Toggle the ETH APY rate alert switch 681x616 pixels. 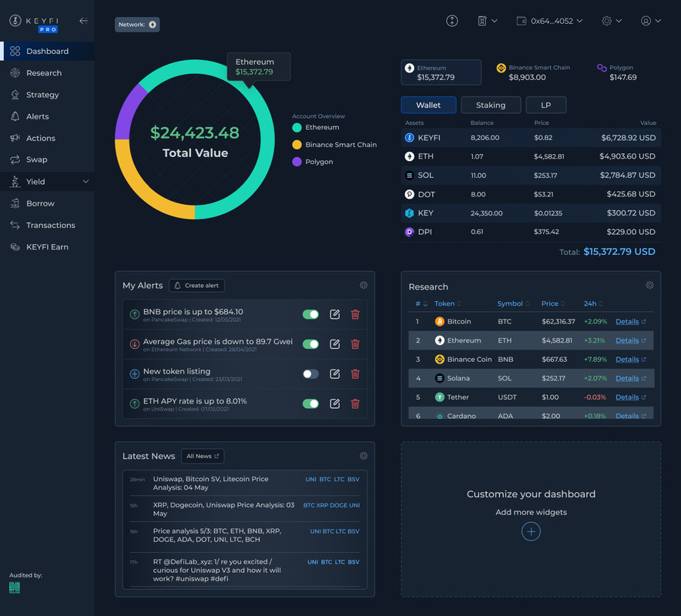coord(310,403)
